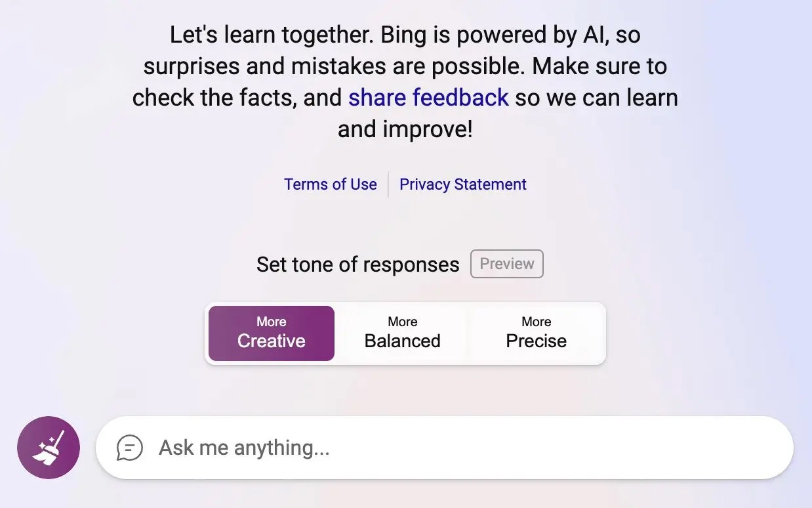The image size is (812, 508).
Task: Select More Precise on the style picker
Action: 536,333
